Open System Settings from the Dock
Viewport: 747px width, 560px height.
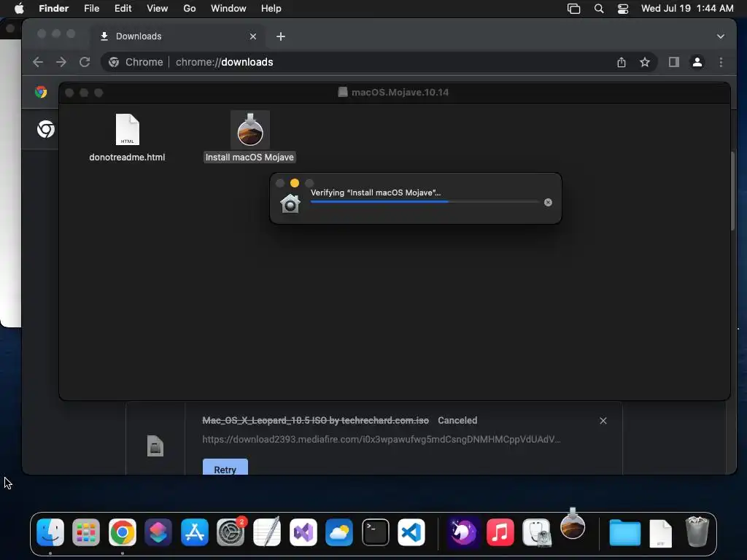coord(231,532)
